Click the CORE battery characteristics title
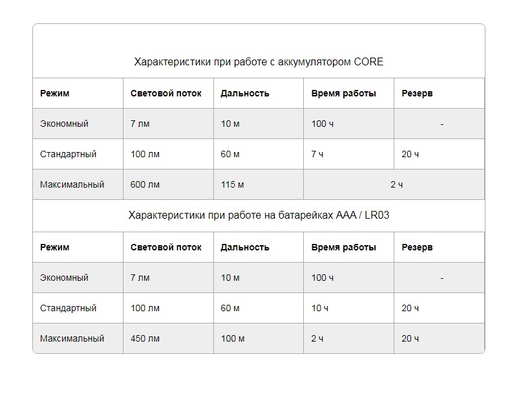Image resolution: width=532 pixels, height=416 pixels. click(259, 62)
